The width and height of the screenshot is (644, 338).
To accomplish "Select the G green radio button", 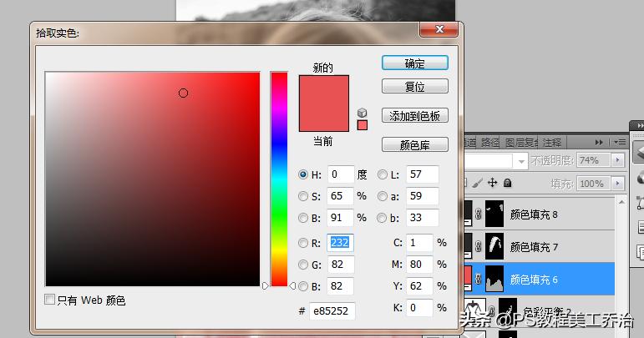I will coord(303,265).
